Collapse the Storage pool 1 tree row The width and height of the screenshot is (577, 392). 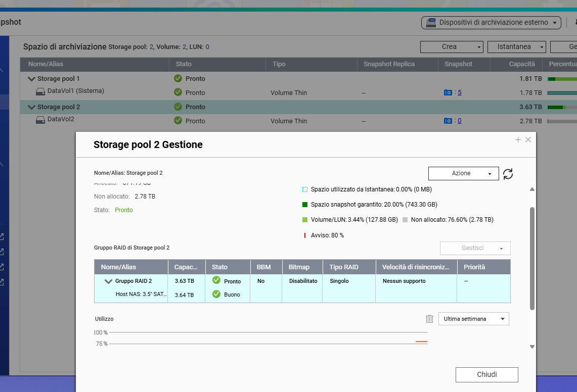31,79
